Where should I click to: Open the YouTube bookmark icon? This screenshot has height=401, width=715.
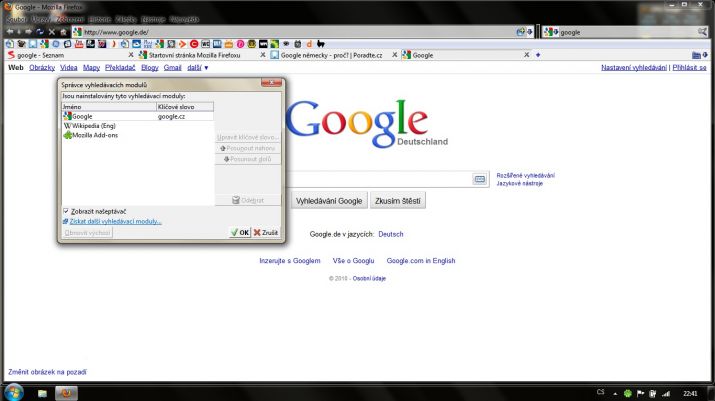79,44
